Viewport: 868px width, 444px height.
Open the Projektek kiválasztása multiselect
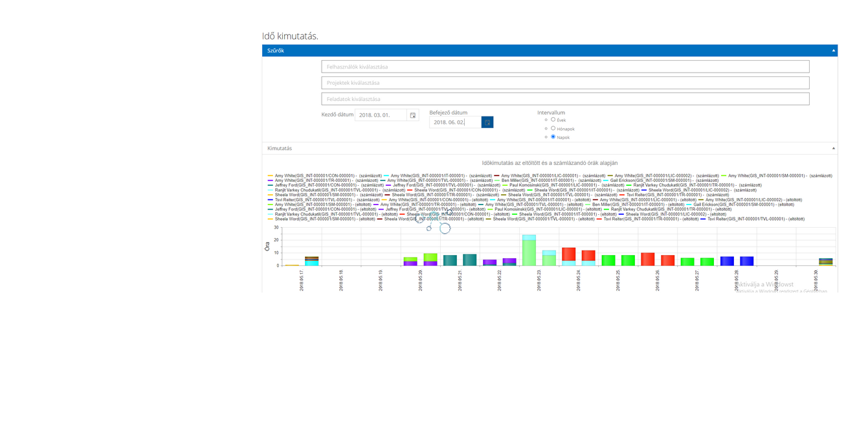(x=564, y=83)
